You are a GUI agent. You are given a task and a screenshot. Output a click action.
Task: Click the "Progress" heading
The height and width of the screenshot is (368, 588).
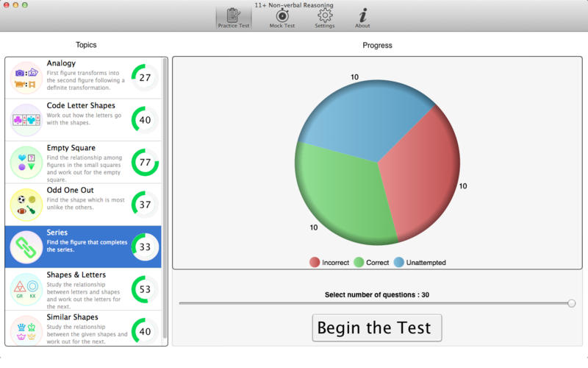click(x=377, y=45)
